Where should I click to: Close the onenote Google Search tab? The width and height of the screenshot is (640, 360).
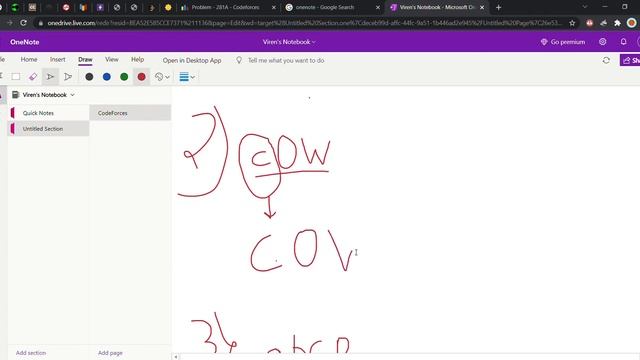[378, 7]
